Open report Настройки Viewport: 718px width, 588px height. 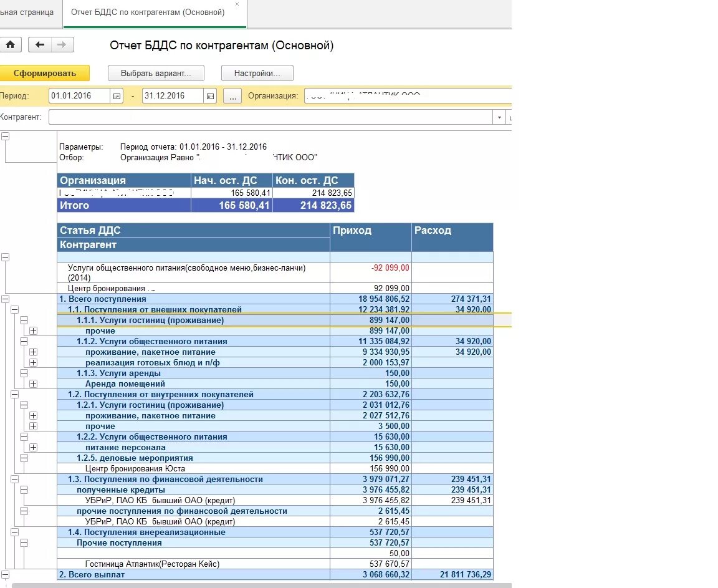257,74
